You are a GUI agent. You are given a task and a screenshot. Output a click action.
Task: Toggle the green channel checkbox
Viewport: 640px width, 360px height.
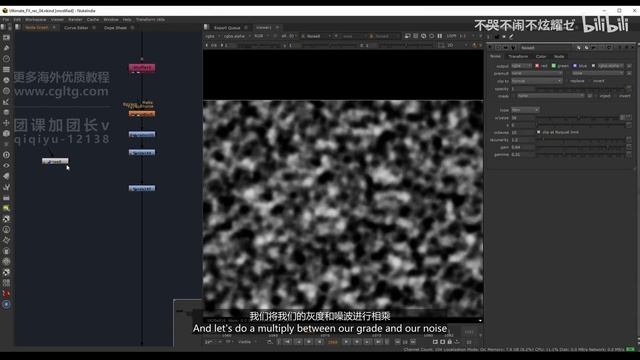(x=554, y=66)
